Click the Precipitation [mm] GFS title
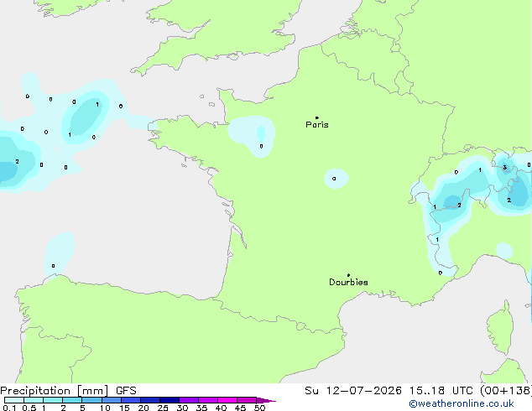 click(x=68, y=391)
